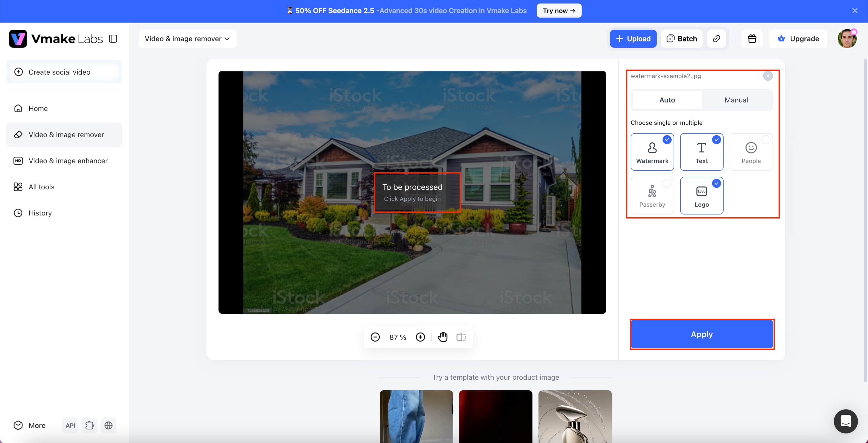This screenshot has width=868, height=443.
Task: Switch to the Auto tab
Action: 667,100
